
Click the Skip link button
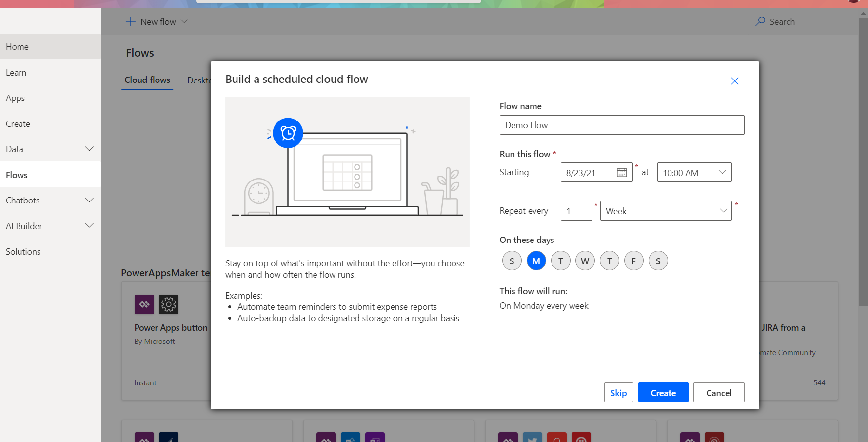pos(618,393)
